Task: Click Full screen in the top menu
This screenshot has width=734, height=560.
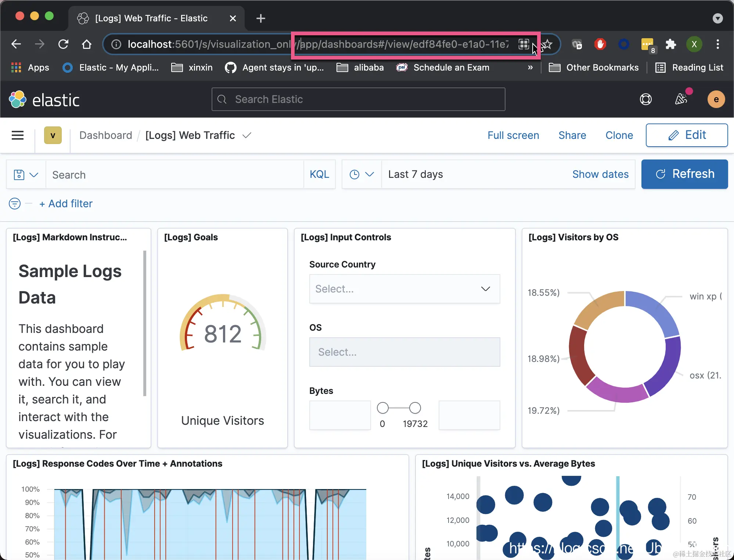Action: coord(513,135)
